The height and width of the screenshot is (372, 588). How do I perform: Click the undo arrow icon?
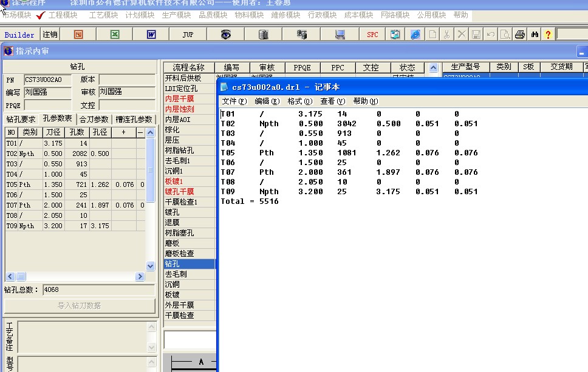pos(490,35)
